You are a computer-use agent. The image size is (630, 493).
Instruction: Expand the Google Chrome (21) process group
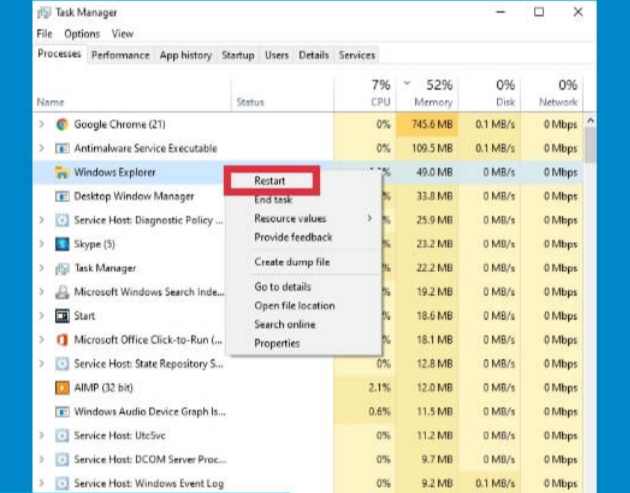click(x=41, y=125)
